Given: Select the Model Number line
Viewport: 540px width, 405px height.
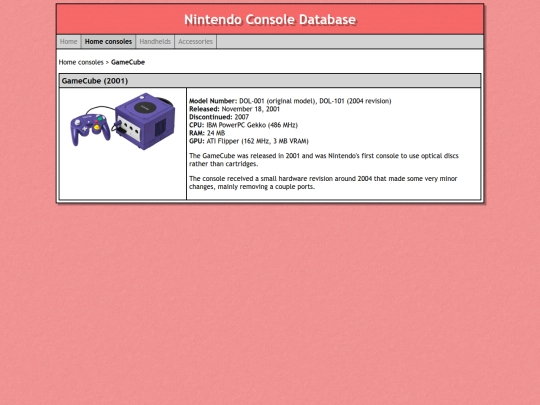Looking at the screenshot, I should [290, 101].
